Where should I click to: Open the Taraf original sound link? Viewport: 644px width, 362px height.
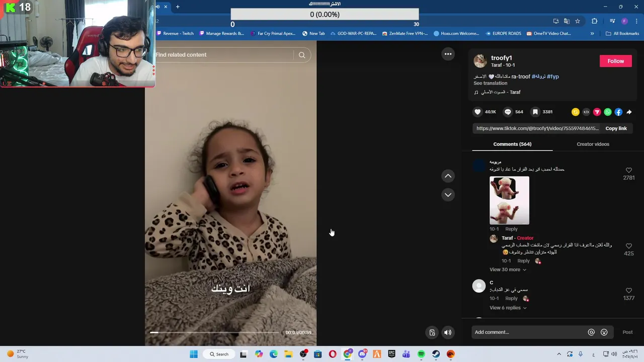coord(501,93)
